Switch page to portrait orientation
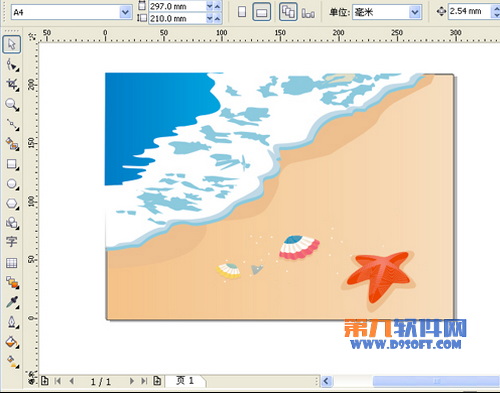500x393 pixels. pyautogui.click(x=242, y=12)
